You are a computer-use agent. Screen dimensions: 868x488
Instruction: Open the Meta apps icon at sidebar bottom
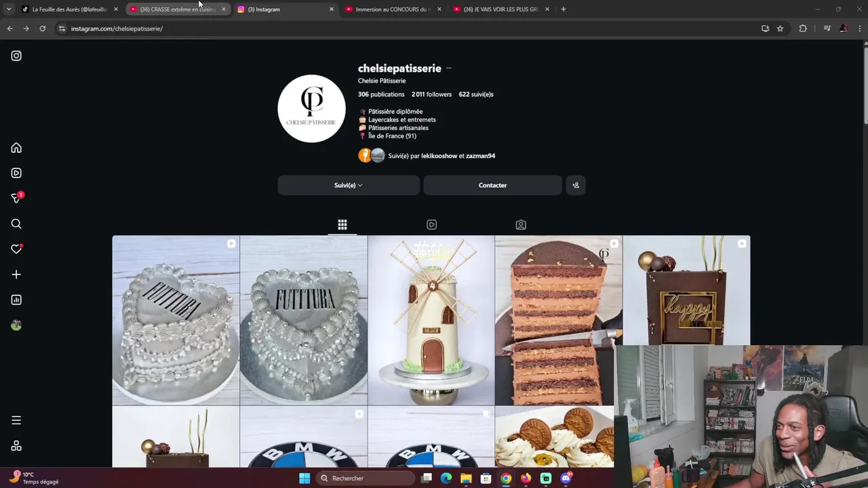(16, 446)
